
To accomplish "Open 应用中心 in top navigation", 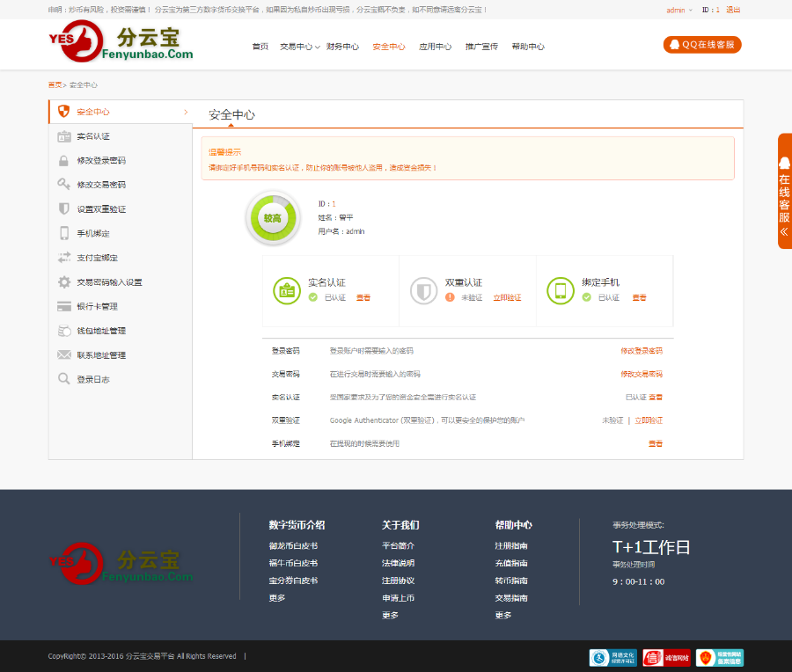I will [436, 47].
